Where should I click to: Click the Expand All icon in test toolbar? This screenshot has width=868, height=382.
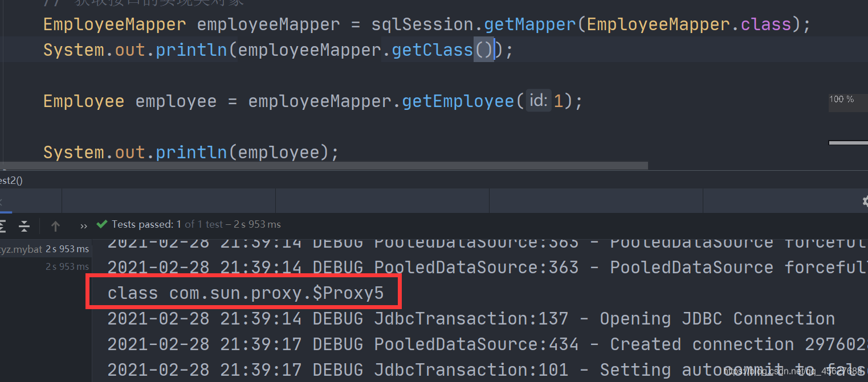click(3, 226)
